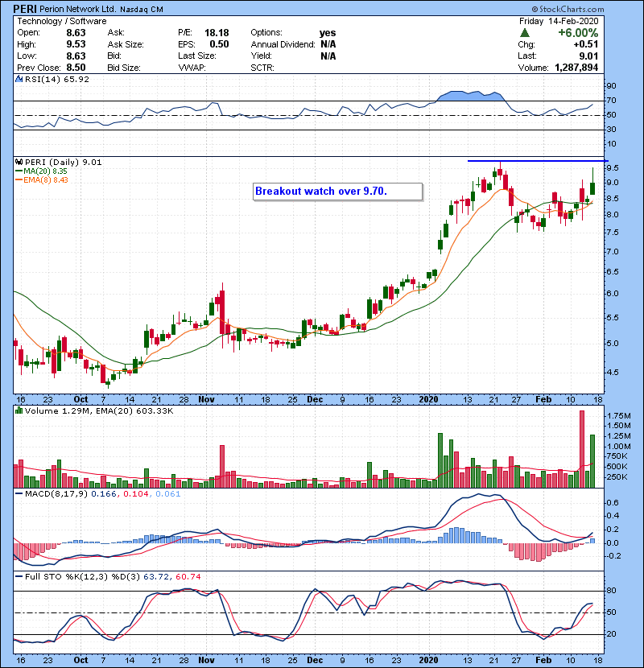Click the 1.00M tick on volume axis
This screenshot has height=668, width=644.
click(619, 447)
